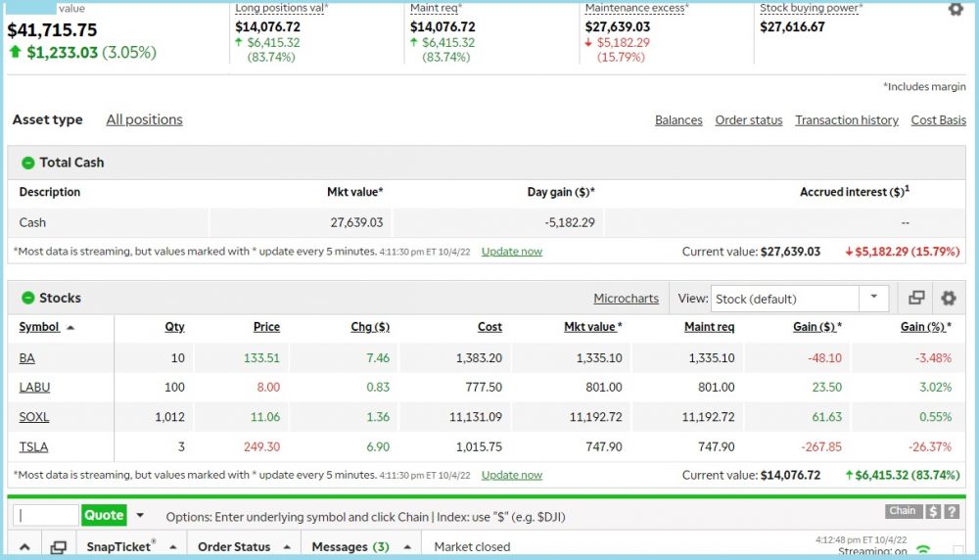The height and width of the screenshot is (560, 979).
Task: Click the green streaming signal icon
Action: 922,550
